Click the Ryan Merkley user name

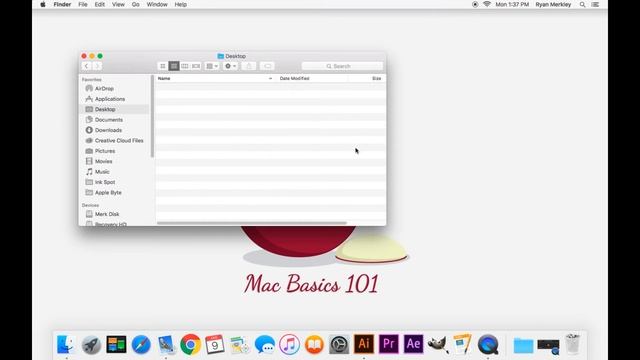553,4
